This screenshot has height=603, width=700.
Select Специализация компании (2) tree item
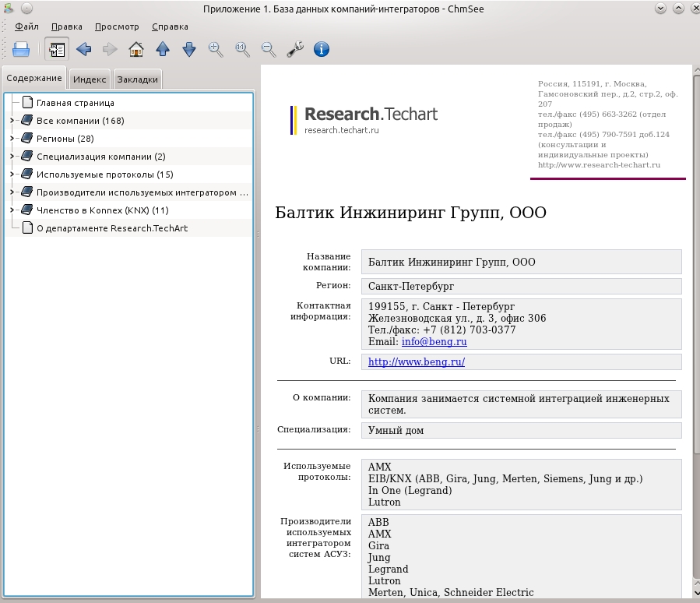[x=101, y=157]
